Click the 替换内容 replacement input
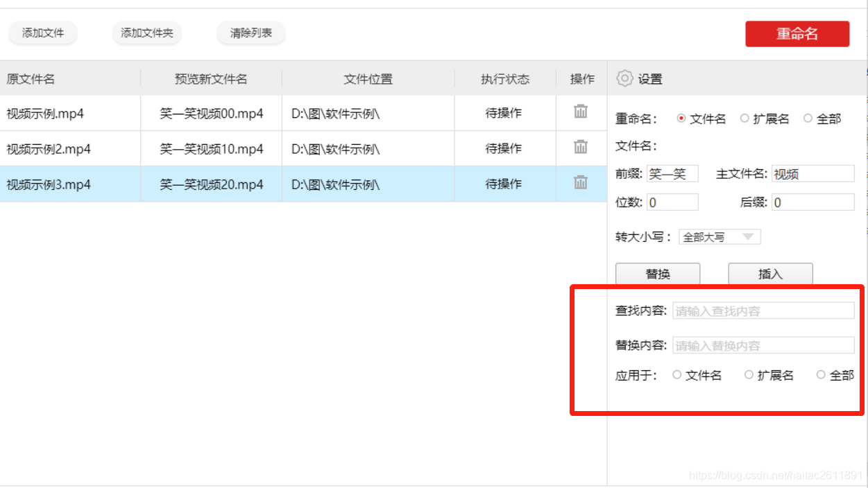The height and width of the screenshot is (488, 868). 763,345
